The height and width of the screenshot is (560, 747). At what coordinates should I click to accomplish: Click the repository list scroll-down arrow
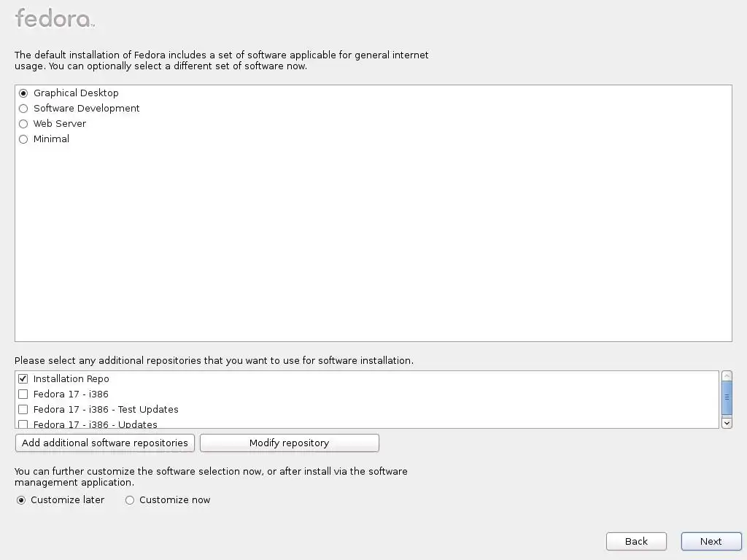pyautogui.click(x=727, y=423)
